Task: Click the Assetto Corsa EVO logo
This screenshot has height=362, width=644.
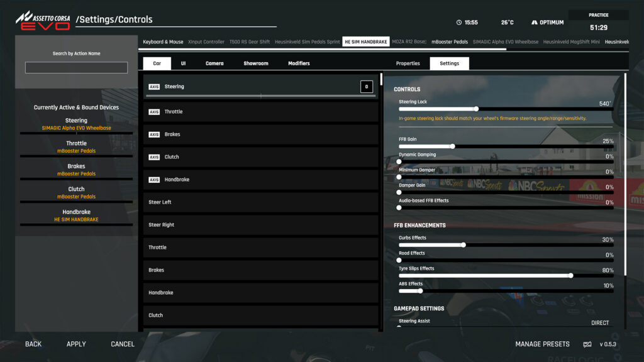Action: click(x=43, y=19)
